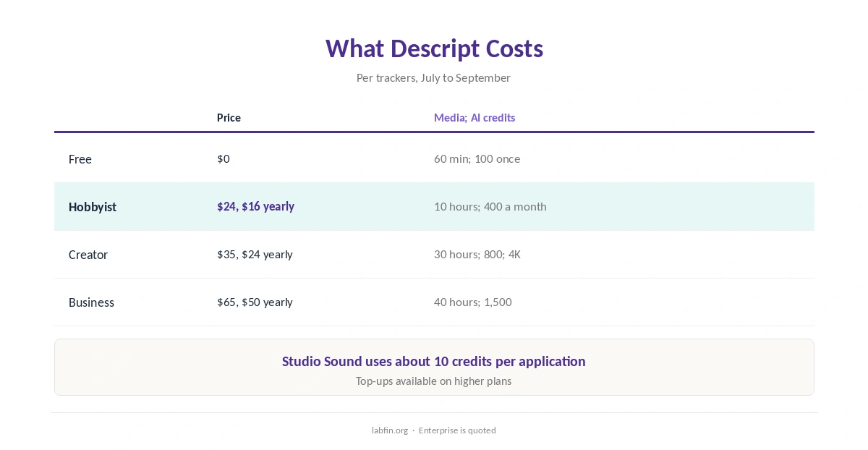Click the 'Media; AI credits' column header
868x450 pixels.
(475, 117)
